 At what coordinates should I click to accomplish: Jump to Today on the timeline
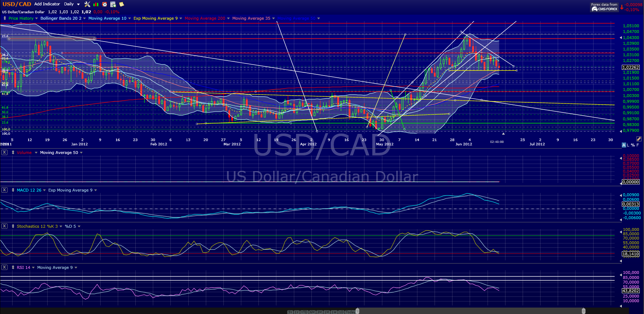(x=350, y=312)
